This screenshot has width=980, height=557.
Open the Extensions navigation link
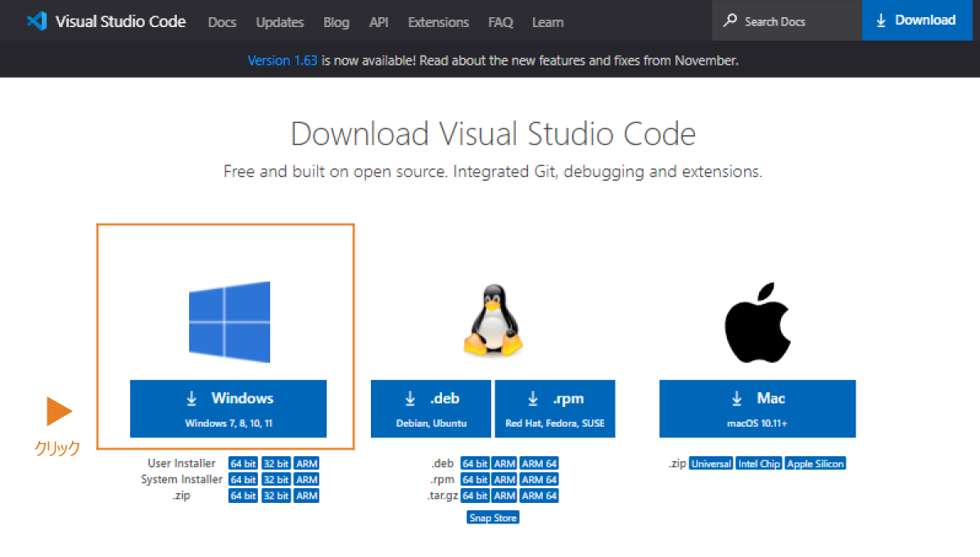click(438, 22)
